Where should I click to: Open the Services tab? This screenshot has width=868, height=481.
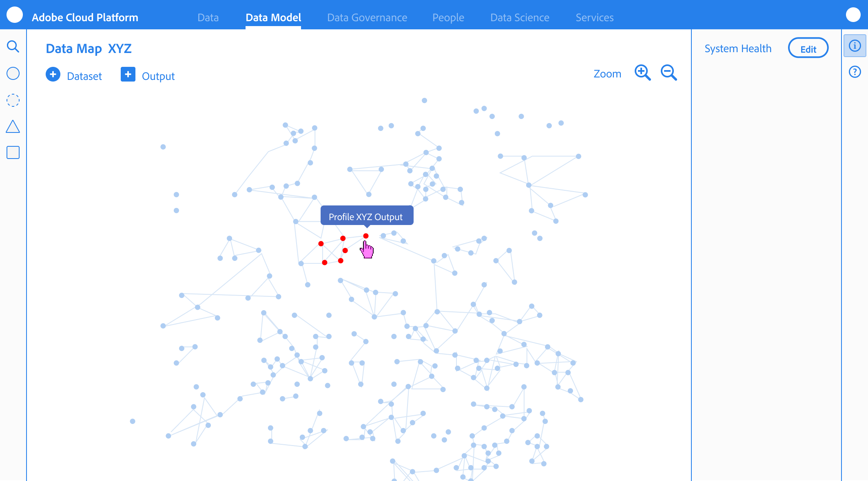tap(594, 18)
